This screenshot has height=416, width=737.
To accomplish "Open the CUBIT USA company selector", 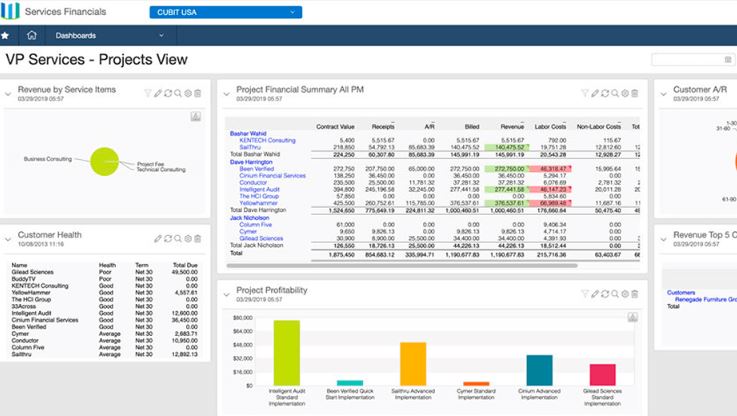I will 226,12.
